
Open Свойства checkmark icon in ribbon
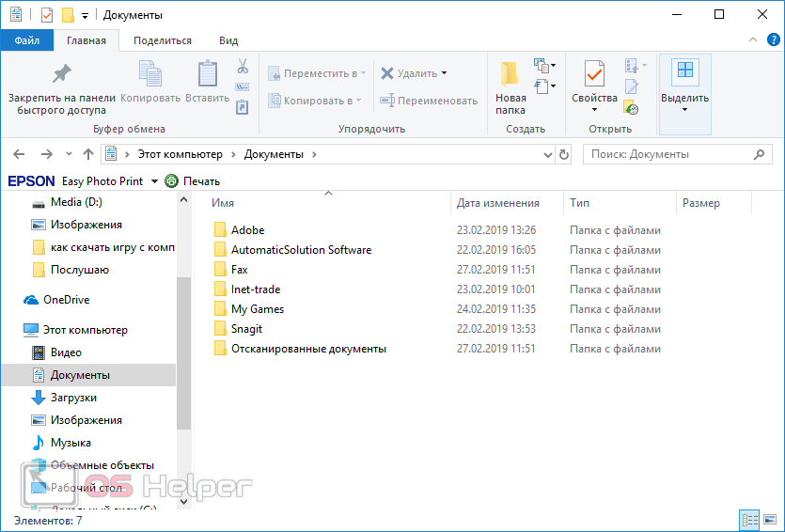[594, 75]
